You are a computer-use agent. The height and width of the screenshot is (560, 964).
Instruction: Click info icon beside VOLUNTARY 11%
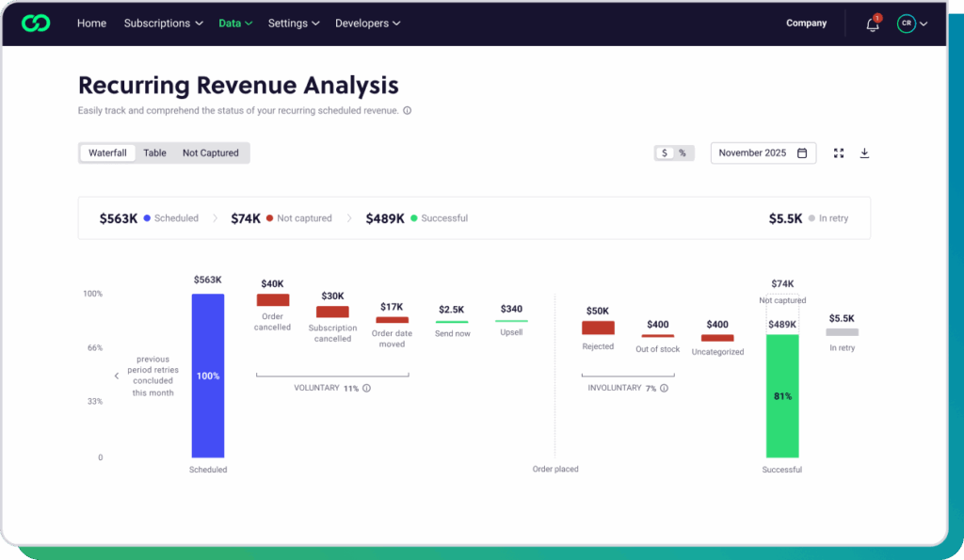[x=366, y=388]
